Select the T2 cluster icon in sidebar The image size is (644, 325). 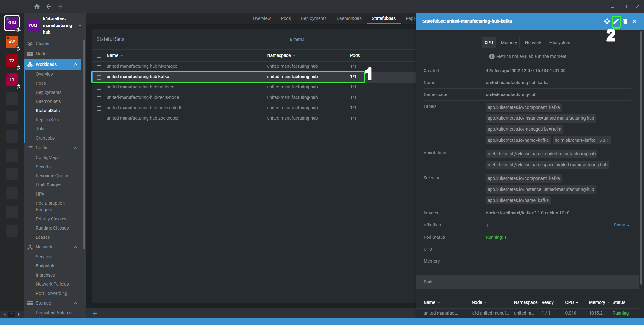click(12, 61)
